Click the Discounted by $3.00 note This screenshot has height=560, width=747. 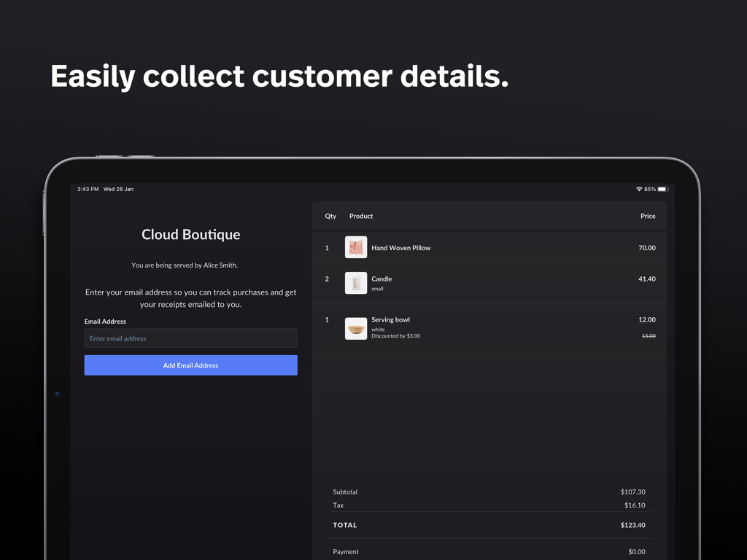coord(395,336)
